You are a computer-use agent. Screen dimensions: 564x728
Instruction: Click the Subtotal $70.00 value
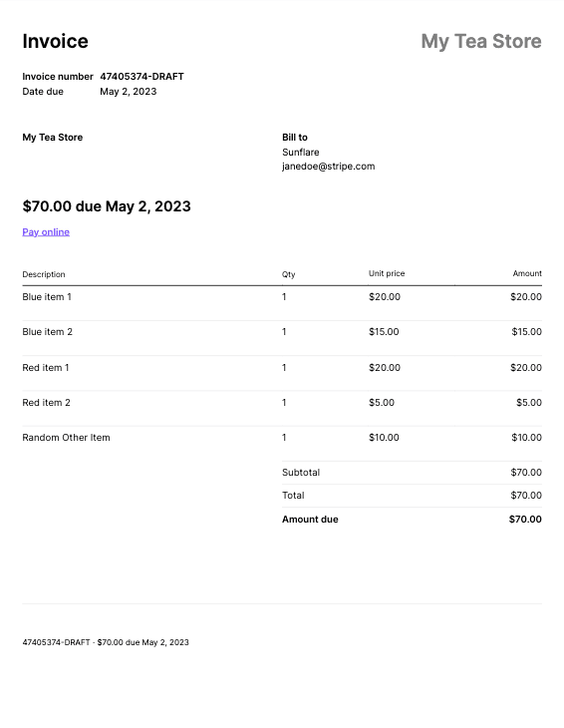tap(526, 472)
